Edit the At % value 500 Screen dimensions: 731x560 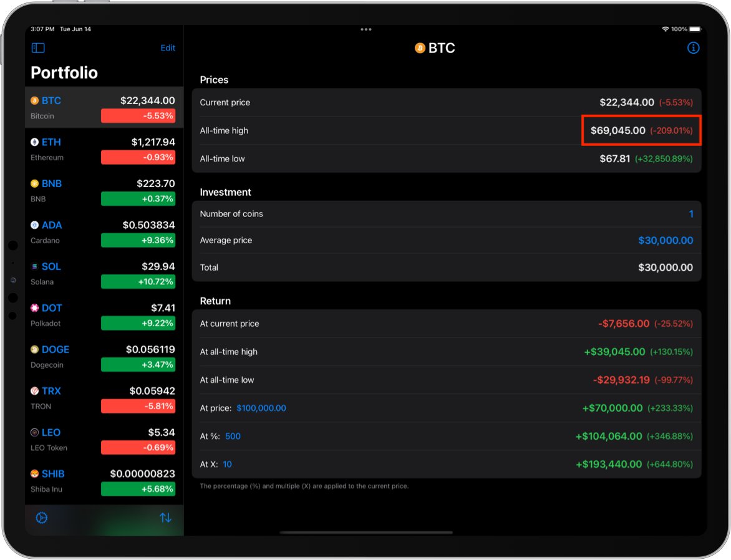click(x=233, y=437)
